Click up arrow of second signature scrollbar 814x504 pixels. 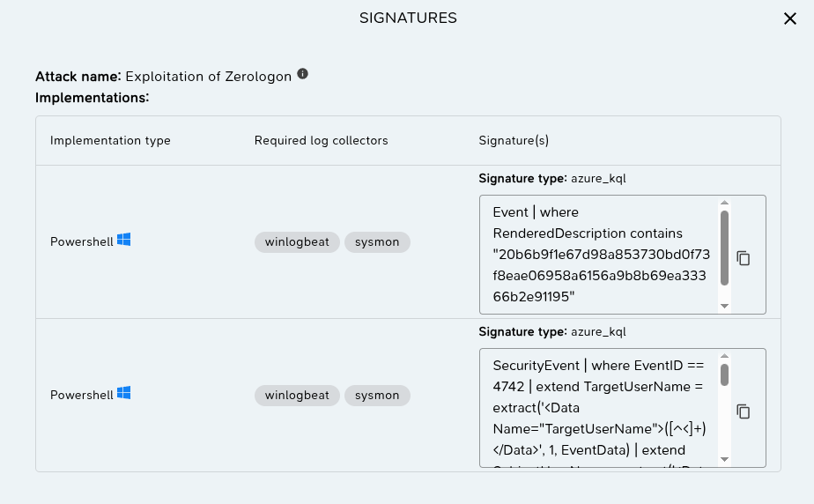[725, 356]
